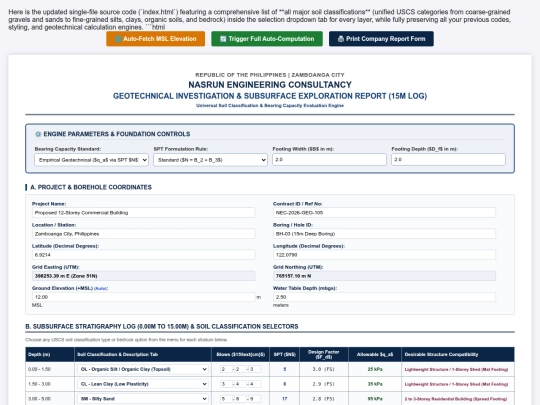Click 'Soil Classification & Description Tab' column header

point(143,354)
